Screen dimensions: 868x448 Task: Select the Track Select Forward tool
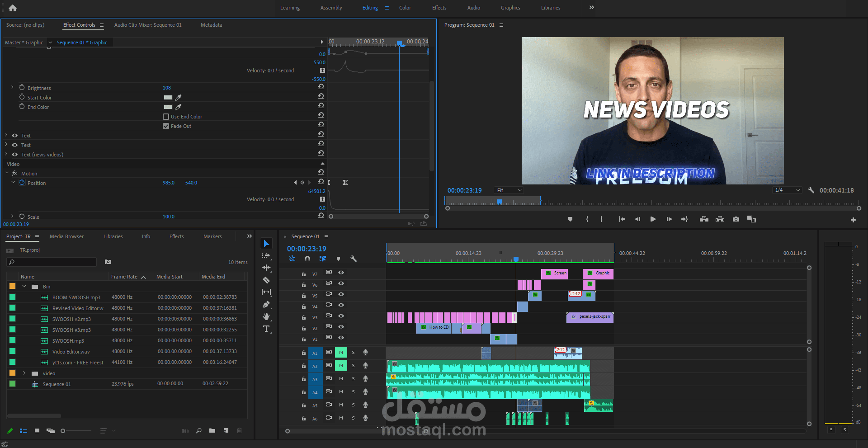(x=266, y=255)
